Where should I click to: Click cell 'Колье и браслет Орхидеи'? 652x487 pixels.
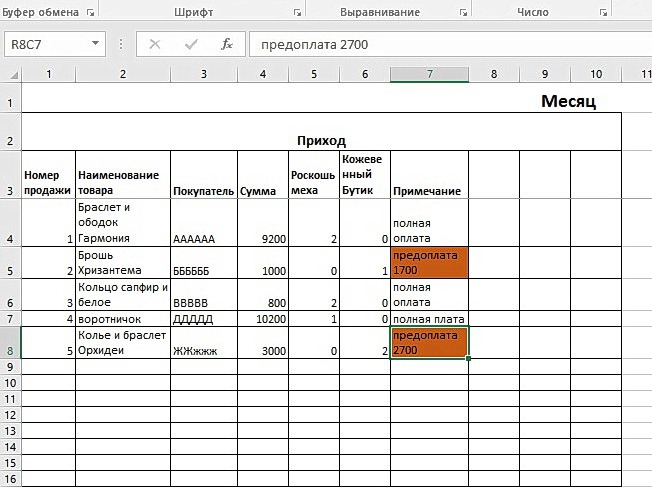[123, 343]
